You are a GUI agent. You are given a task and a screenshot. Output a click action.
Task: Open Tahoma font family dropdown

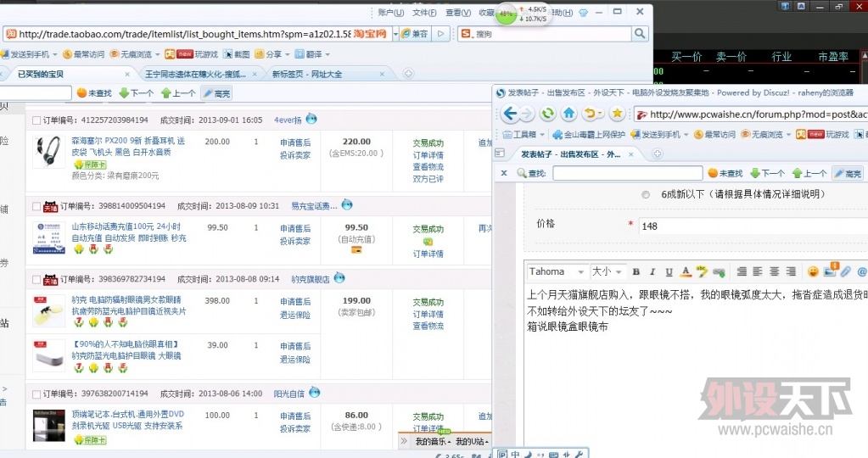[x=557, y=271]
